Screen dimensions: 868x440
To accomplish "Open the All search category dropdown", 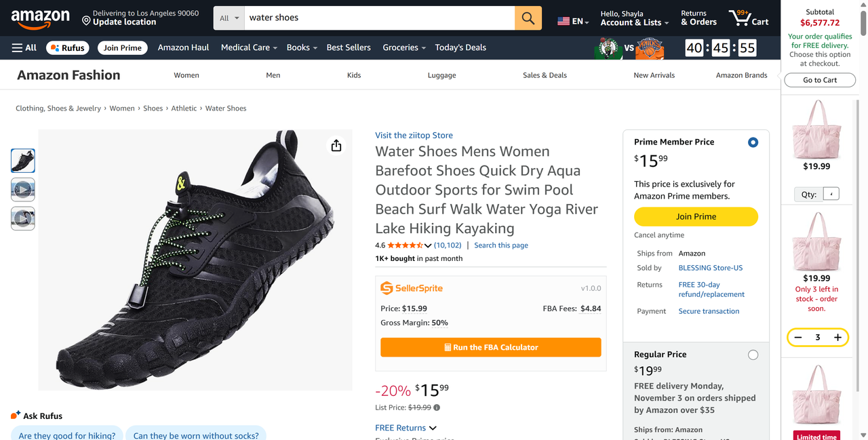I will coord(229,18).
